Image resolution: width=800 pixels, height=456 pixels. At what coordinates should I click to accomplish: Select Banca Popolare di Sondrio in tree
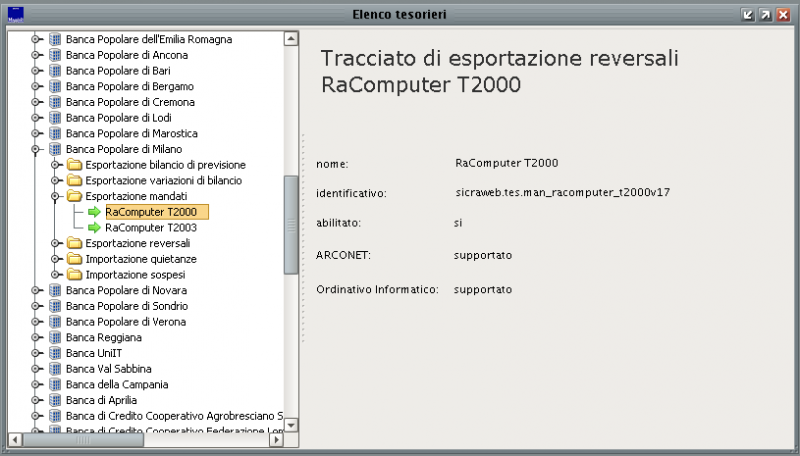coord(125,306)
